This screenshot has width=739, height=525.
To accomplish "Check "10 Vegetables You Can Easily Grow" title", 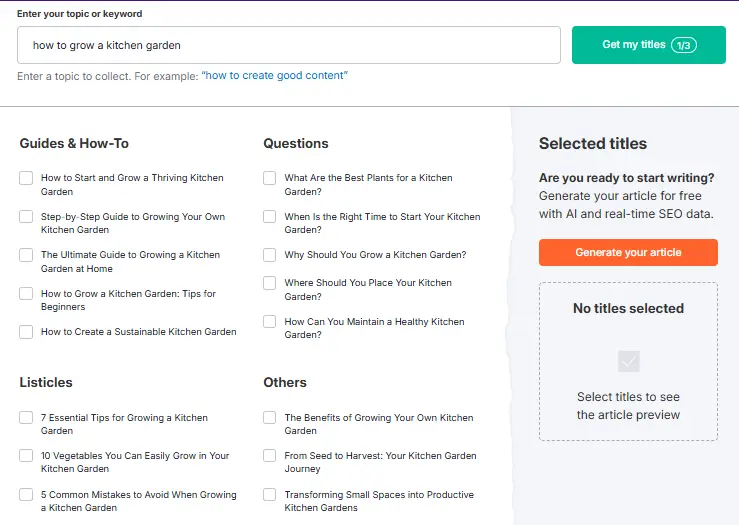I will pos(26,456).
